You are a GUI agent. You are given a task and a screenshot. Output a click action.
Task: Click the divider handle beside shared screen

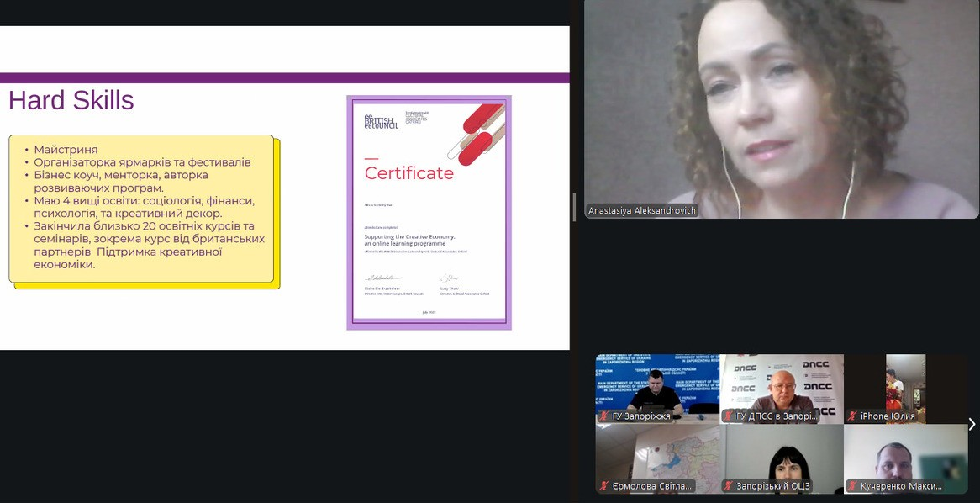pyautogui.click(x=575, y=207)
